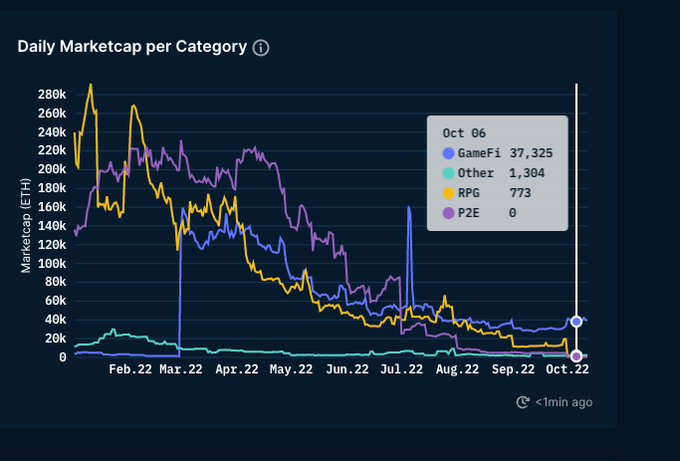This screenshot has width=680, height=461.
Task: Click the refresh clock icon near '<1min ago'
Action: point(522,402)
